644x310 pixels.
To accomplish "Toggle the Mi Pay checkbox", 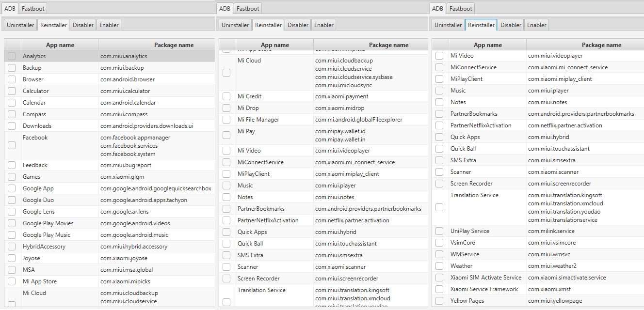I will pyautogui.click(x=226, y=135).
